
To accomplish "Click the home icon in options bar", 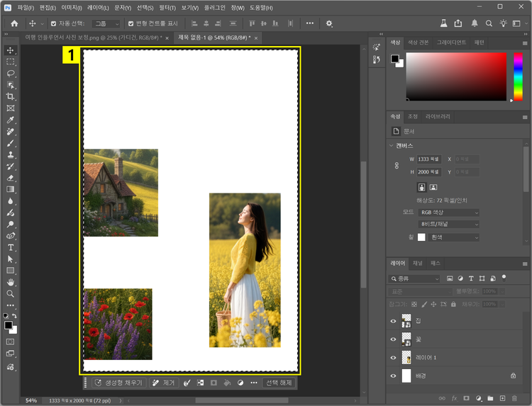I will tap(14, 23).
